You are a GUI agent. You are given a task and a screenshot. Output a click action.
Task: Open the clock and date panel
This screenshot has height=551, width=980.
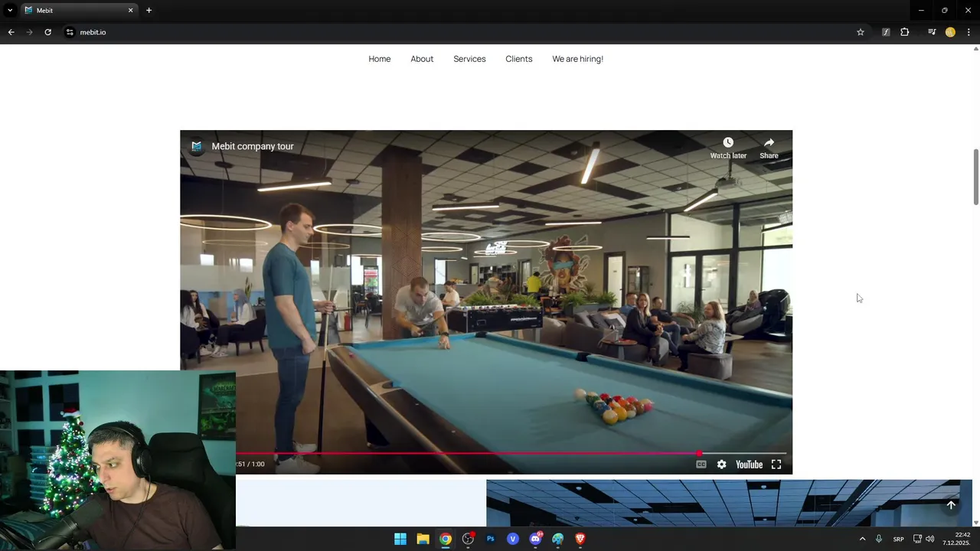click(957, 539)
